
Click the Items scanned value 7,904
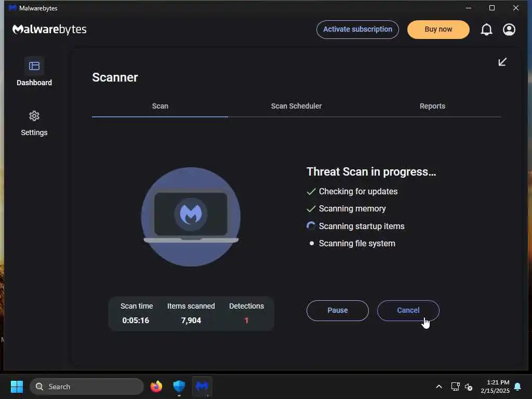point(191,320)
